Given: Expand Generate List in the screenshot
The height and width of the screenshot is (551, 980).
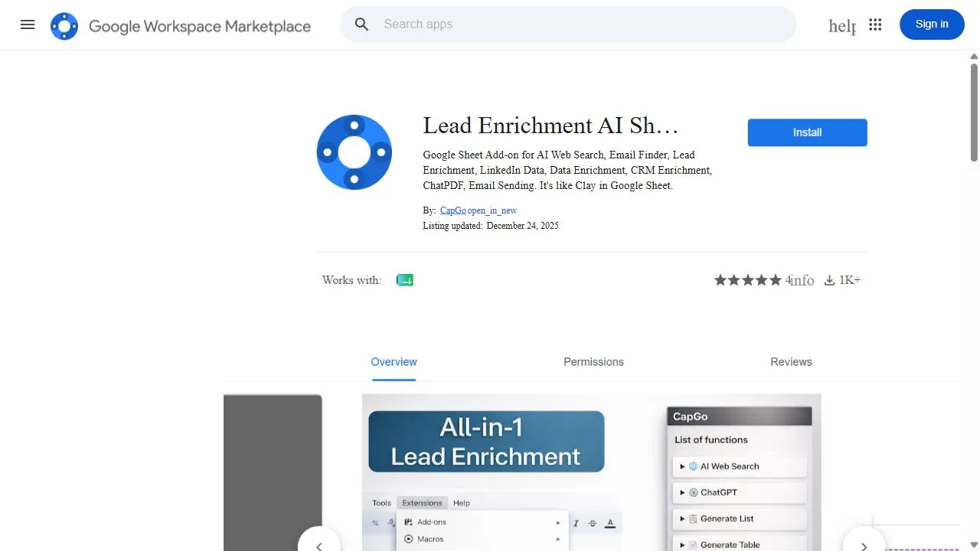Looking at the screenshot, I should click(x=740, y=518).
